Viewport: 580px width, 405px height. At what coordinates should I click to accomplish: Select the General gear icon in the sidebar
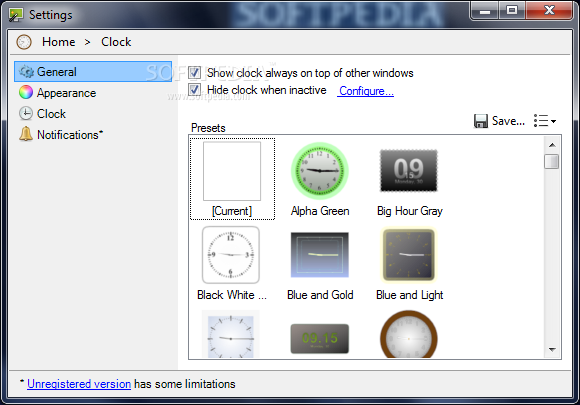tap(26, 72)
